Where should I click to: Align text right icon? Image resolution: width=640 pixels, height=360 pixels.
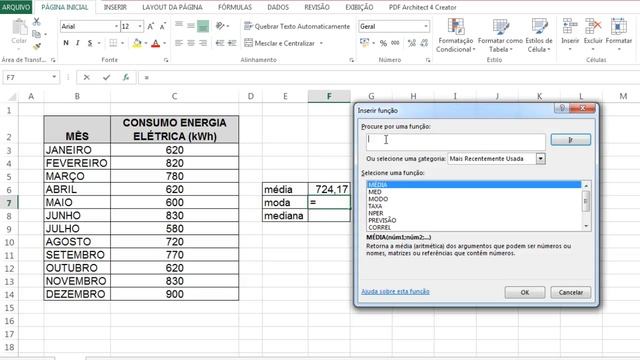point(203,43)
